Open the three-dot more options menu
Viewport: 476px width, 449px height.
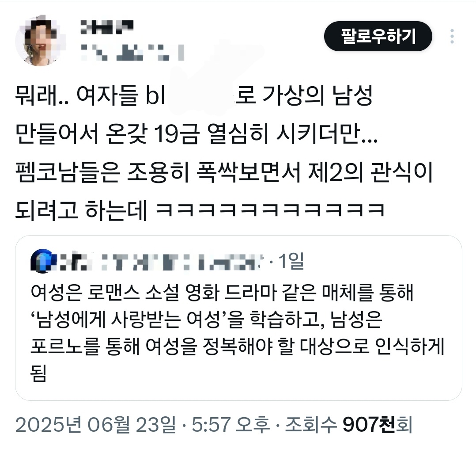tap(452, 36)
